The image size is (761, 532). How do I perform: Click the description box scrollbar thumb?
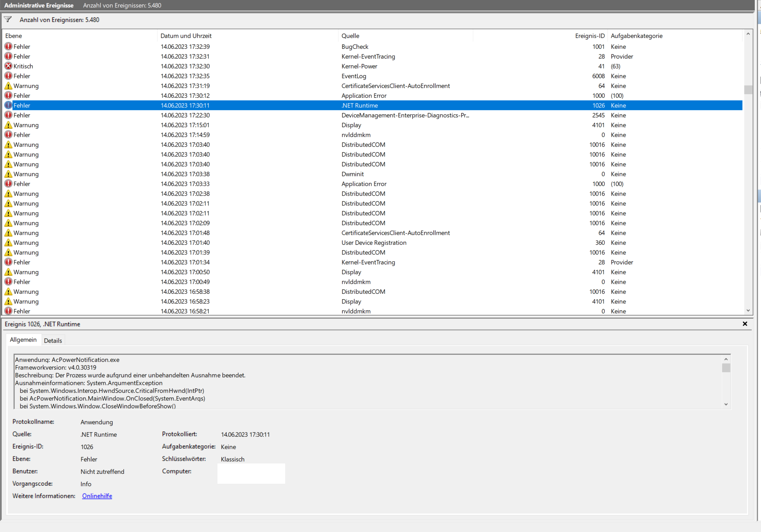(x=726, y=368)
